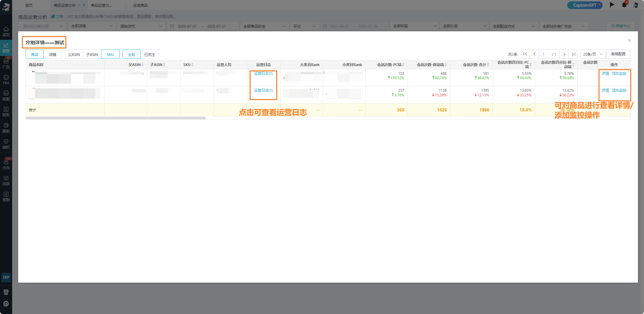Screen dimensions: 644x314
Task: Click 详情 in the row with 591
Action: pyautogui.click(x=605, y=73)
